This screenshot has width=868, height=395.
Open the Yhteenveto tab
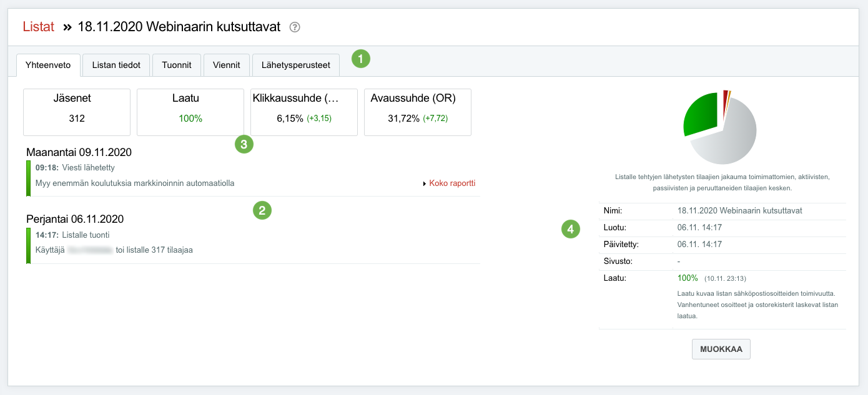point(49,65)
